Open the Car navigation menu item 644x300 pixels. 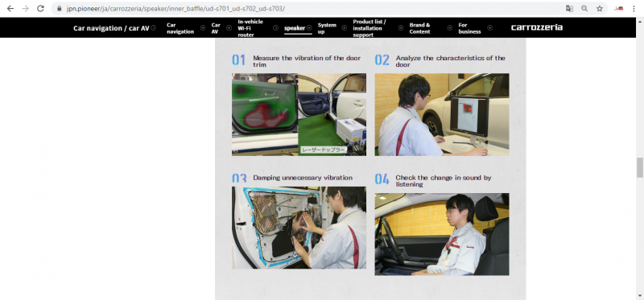click(x=180, y=28)
